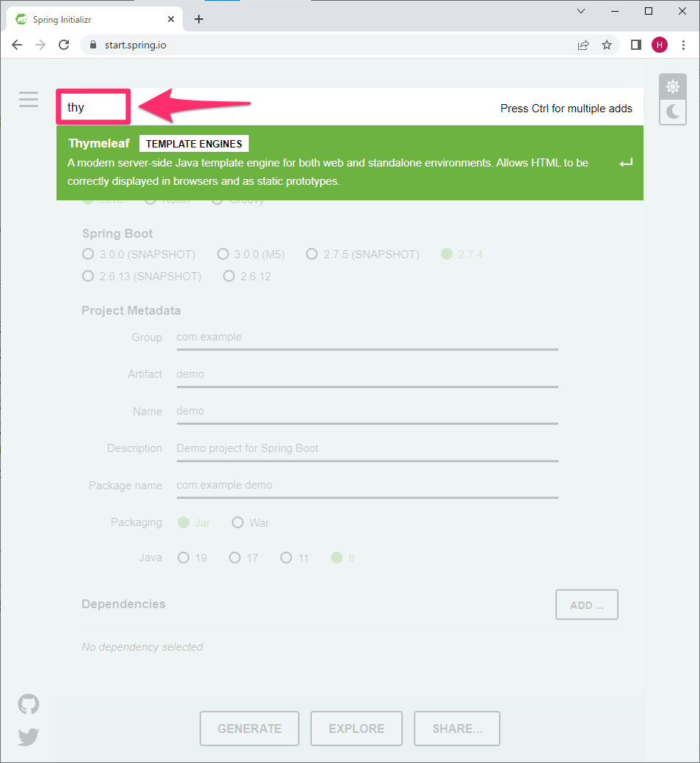Click ADD ... dependencies button
The height and width of the screenshot is (763, 700).
[x=586, y=605]
